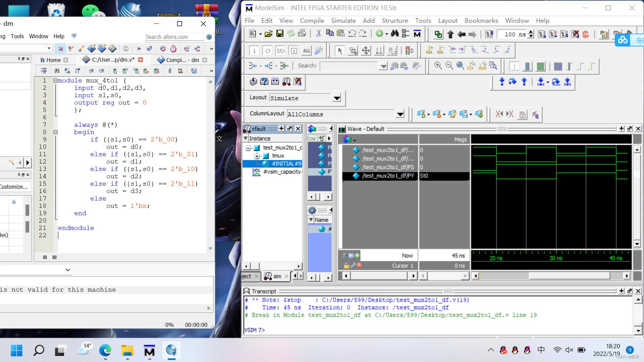This screenshot has height=362, width=644.
Task: Click Quartus Start Compilation play icon
Action: pos(139,49)
